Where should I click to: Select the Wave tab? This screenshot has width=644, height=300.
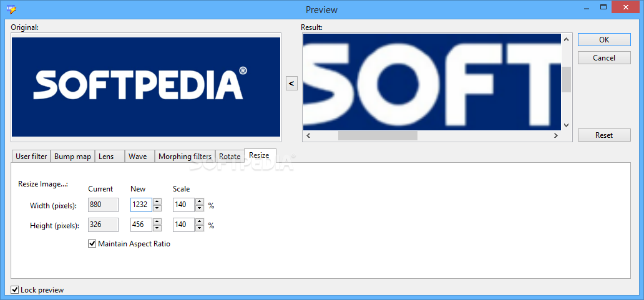click(140, 157)
